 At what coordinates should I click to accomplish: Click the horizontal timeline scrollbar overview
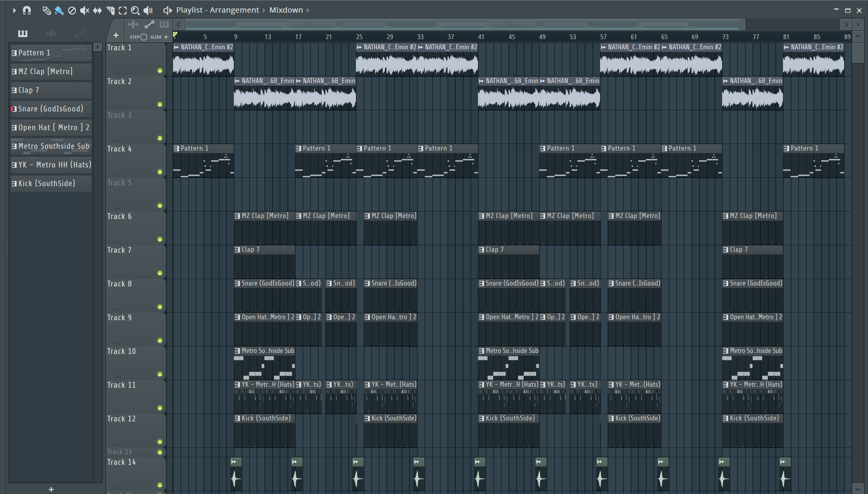465,24
